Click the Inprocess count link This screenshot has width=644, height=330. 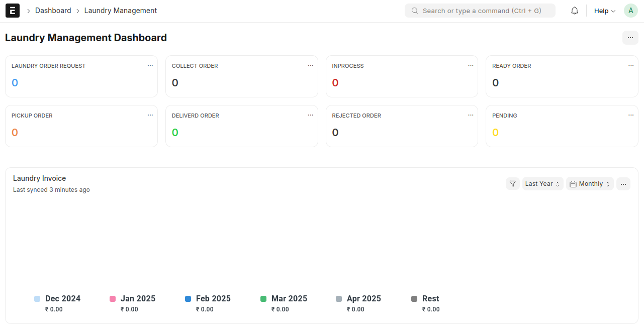point(335,82)
